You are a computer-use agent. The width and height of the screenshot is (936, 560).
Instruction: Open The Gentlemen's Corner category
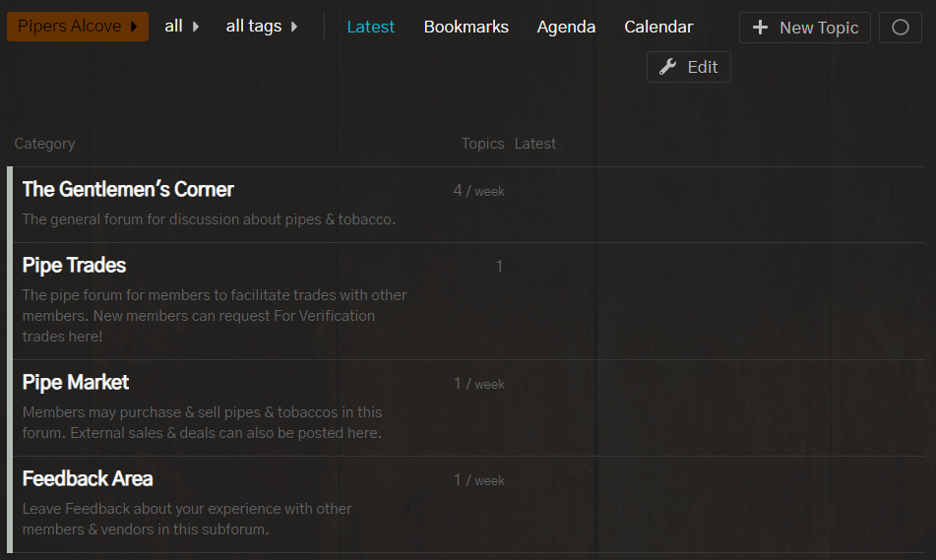(x=128, y=189)
